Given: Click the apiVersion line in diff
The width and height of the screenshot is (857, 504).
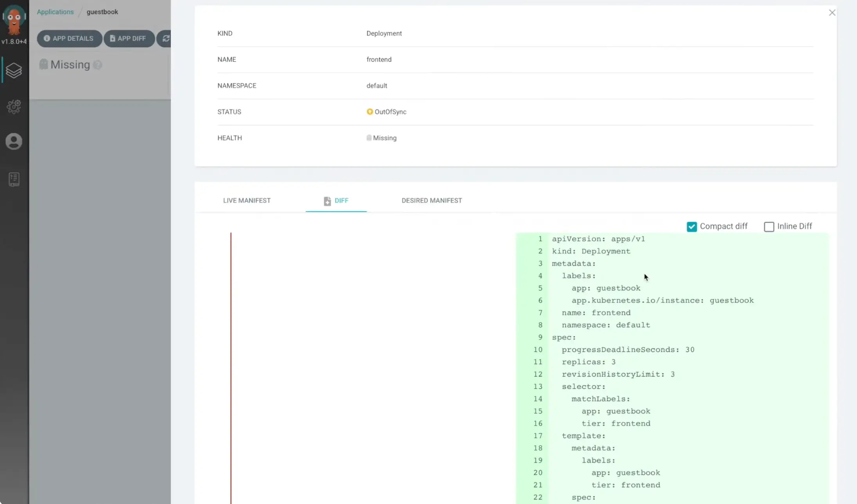Looking at the screenshot, I should 598,239.
